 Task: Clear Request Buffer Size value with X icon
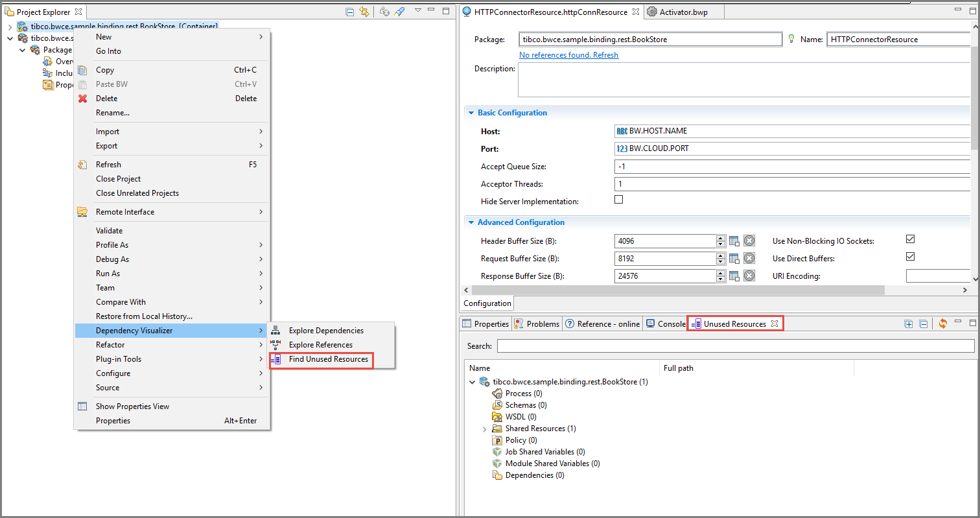(x=749, y=258)
